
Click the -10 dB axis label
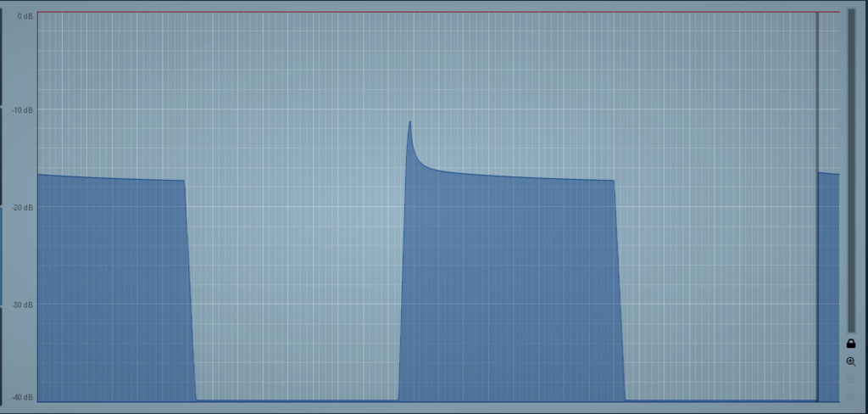(23, 110)
